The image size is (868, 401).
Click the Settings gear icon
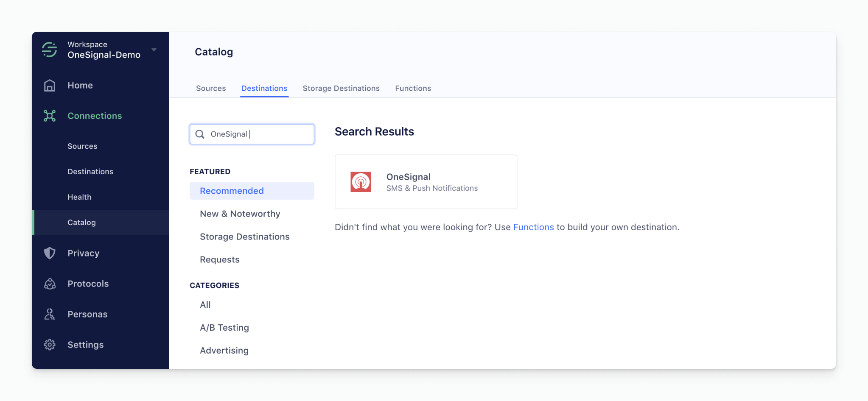coord(50,345)
